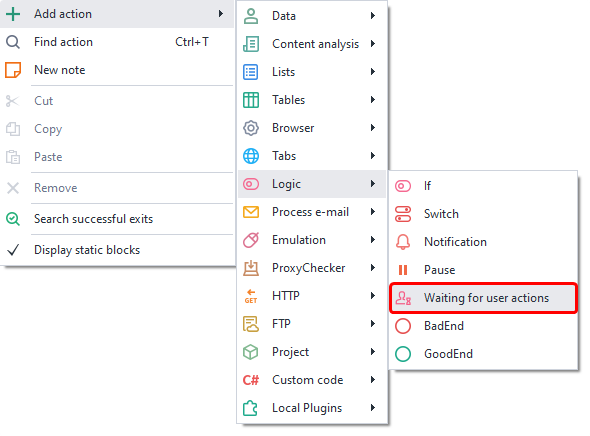
Task: Click the globe Tabs icon
Action: [x=251, y=156]
